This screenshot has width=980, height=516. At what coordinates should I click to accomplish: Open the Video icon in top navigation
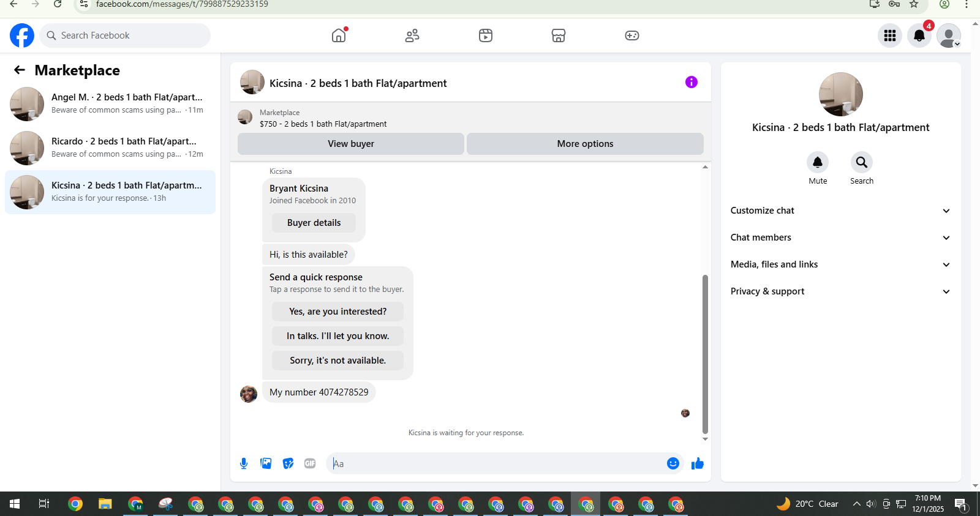[x=486, y=36]
